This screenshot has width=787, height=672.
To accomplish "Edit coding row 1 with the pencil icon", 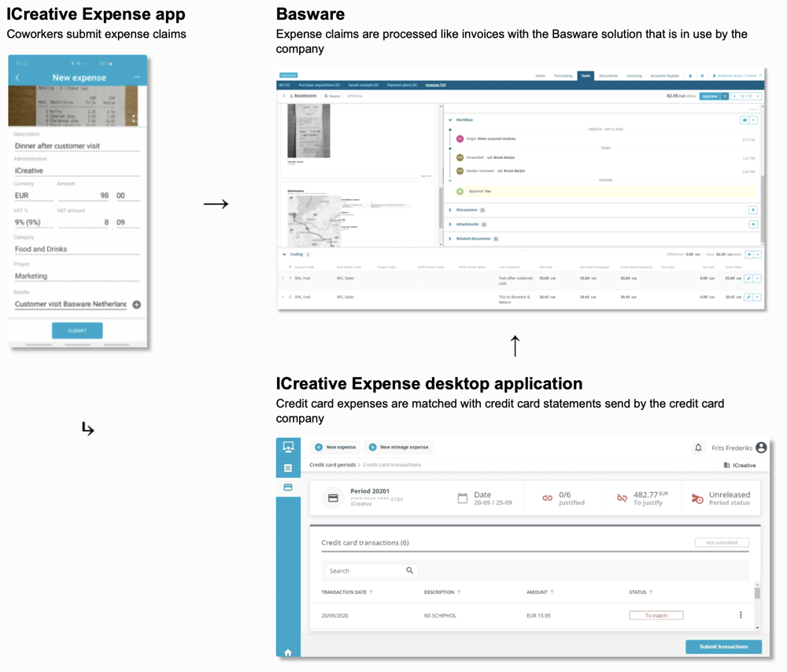I will click(x=748, y=278).
